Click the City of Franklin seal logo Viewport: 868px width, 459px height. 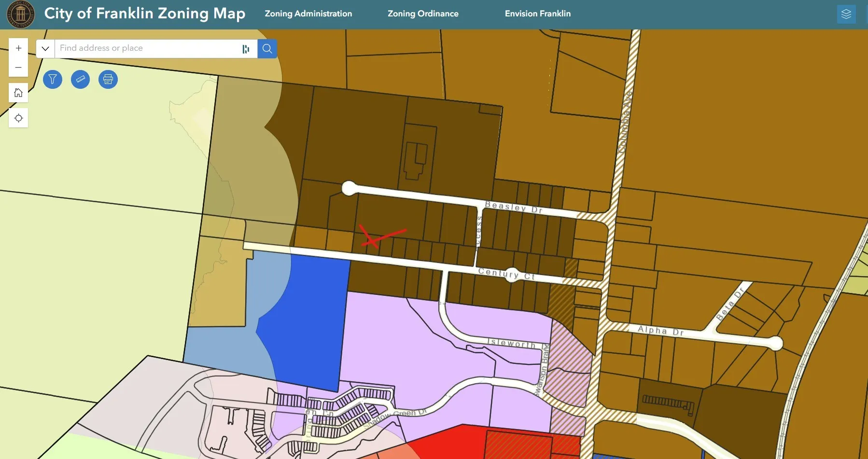(20, 14)
